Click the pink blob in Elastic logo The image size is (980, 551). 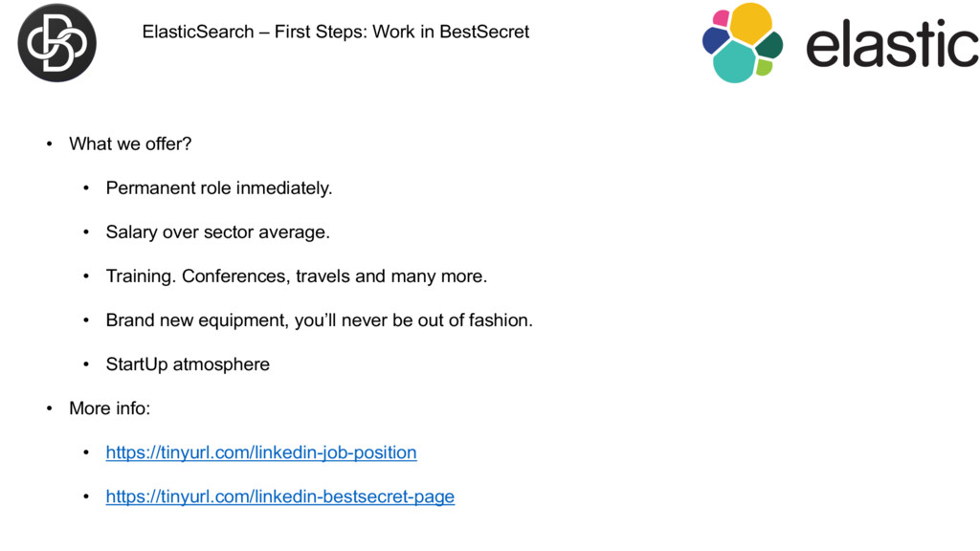coord(721,17)
